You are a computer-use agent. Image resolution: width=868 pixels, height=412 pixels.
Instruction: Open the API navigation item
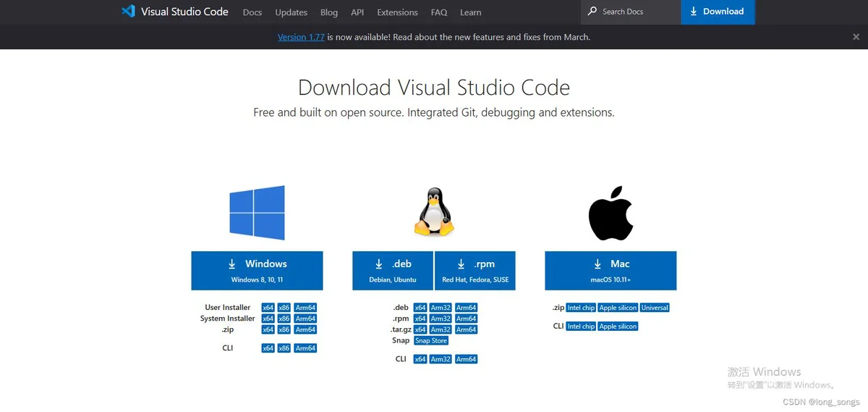click(x=357, y=12)
